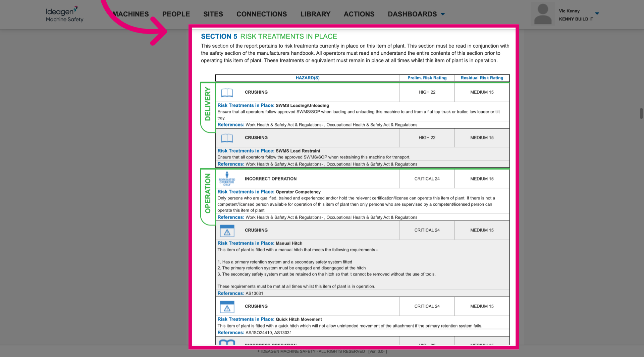Click the Quick Hitch Movement treatment title

pyautogui.click(x=299, y=319)
